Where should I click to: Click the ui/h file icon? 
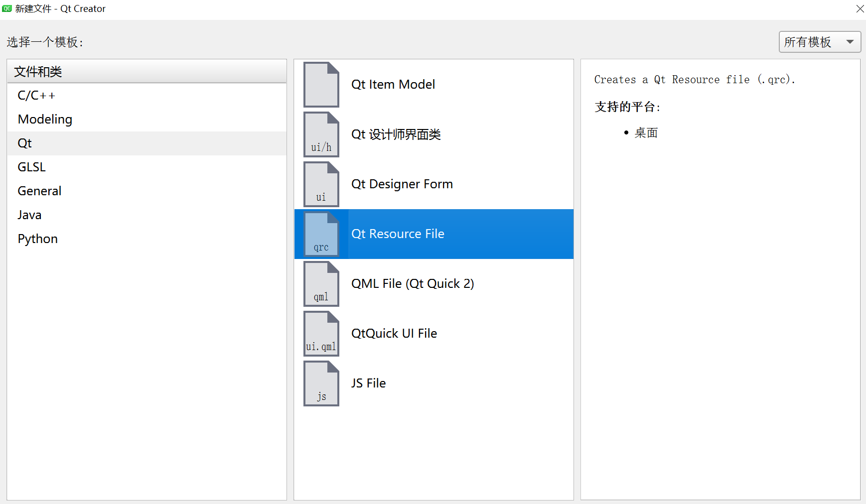coord(321,134)
